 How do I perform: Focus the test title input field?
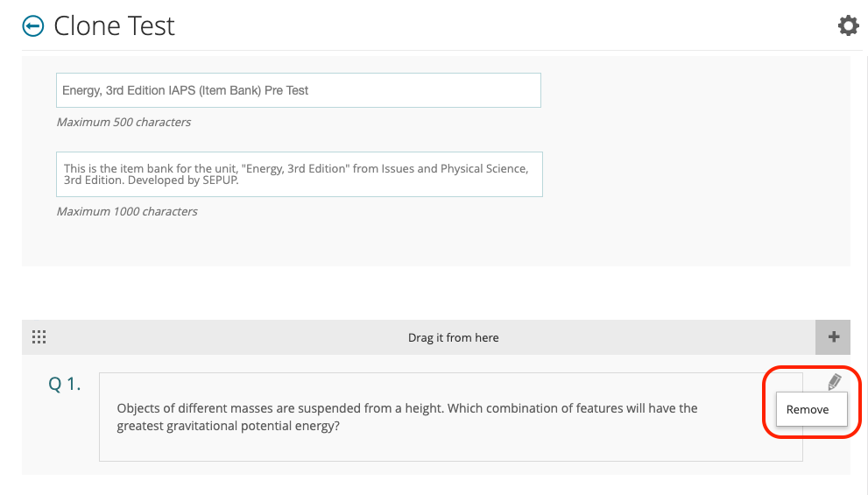point(298,90)
